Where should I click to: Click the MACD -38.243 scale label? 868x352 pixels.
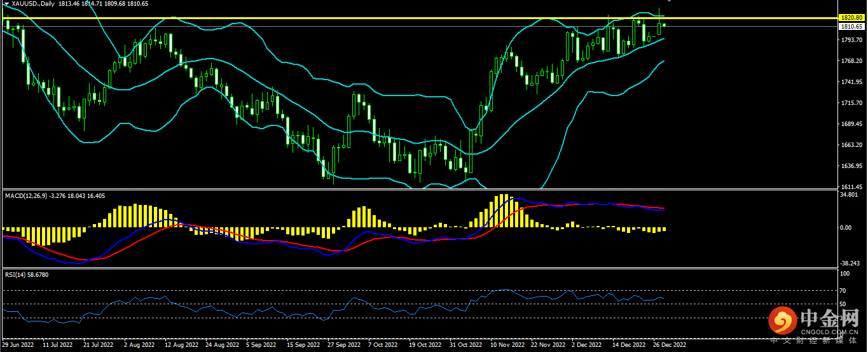(850, 263)
